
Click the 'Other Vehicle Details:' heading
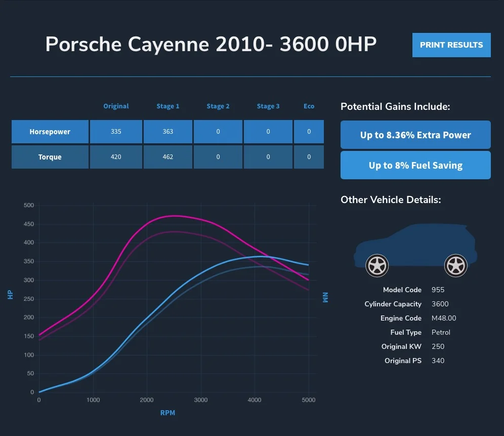(391, 200)
